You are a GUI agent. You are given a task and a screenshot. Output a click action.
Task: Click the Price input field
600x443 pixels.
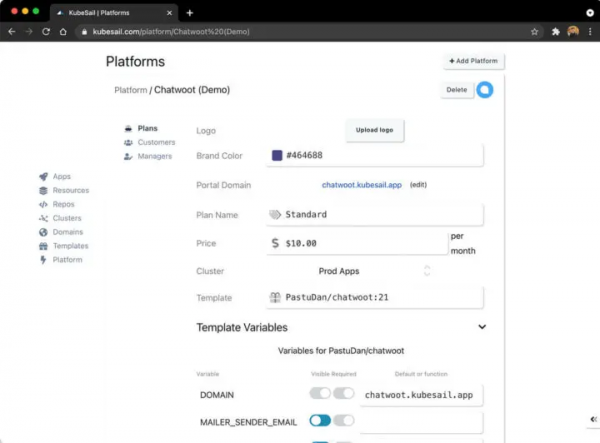point(360,243)
